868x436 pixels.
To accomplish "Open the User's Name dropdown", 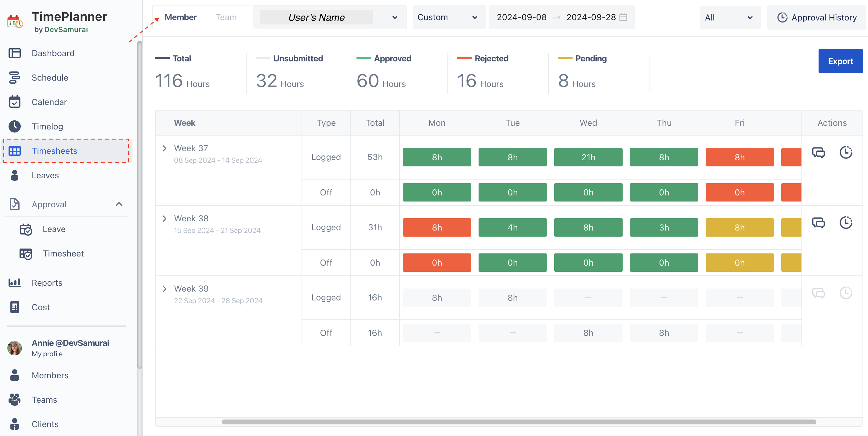I will click(330, 17).
